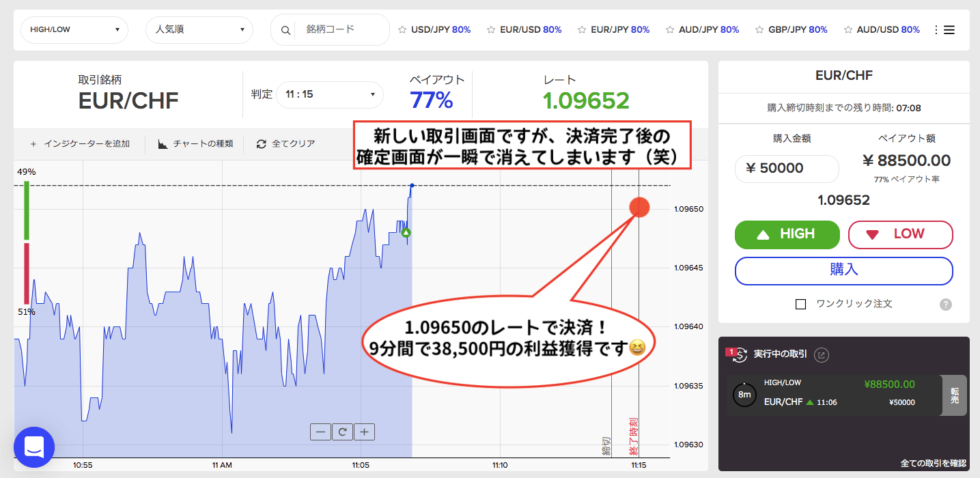The image size is (980, 478).
Task: Reset chart zoom with refresh icon
Action: [x=342, y=432]
